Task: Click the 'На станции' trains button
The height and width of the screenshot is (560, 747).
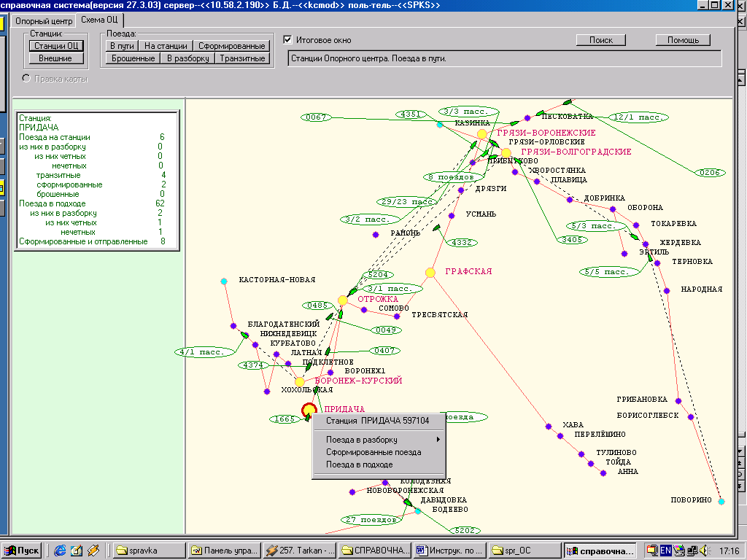Action: 166,46
